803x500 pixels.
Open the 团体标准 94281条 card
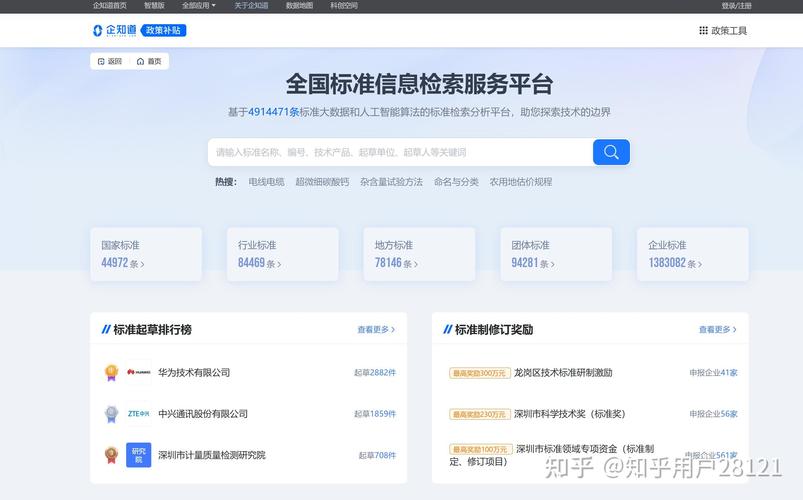pos(556,254)
